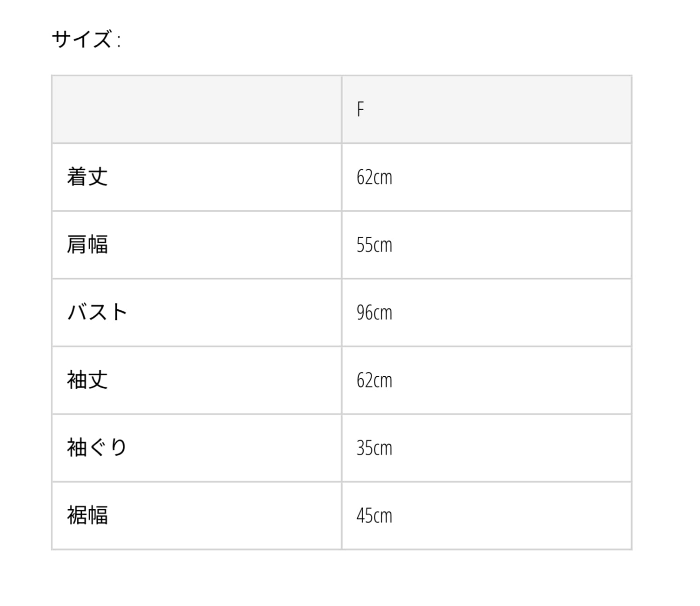This screenshot has height=606, width=700.
Task: Click the 袖丈 row label
Action: point(87,380)
